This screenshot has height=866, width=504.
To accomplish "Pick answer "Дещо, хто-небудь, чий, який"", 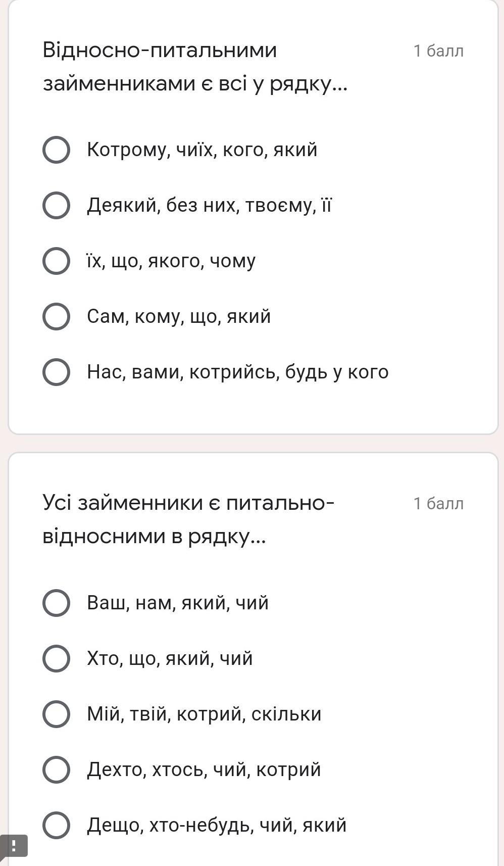I will click(x=56, y=825).
